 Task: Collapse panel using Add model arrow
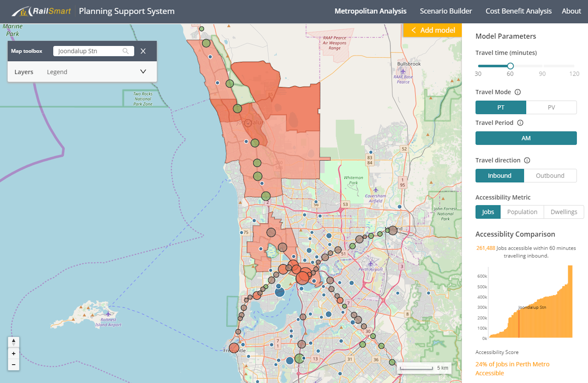point(414,30)
